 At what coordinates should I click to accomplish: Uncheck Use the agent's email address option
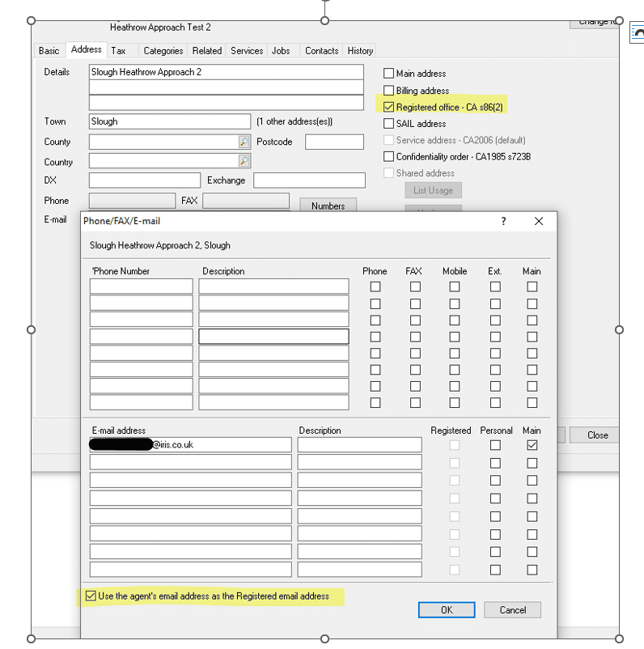[91, 596]
